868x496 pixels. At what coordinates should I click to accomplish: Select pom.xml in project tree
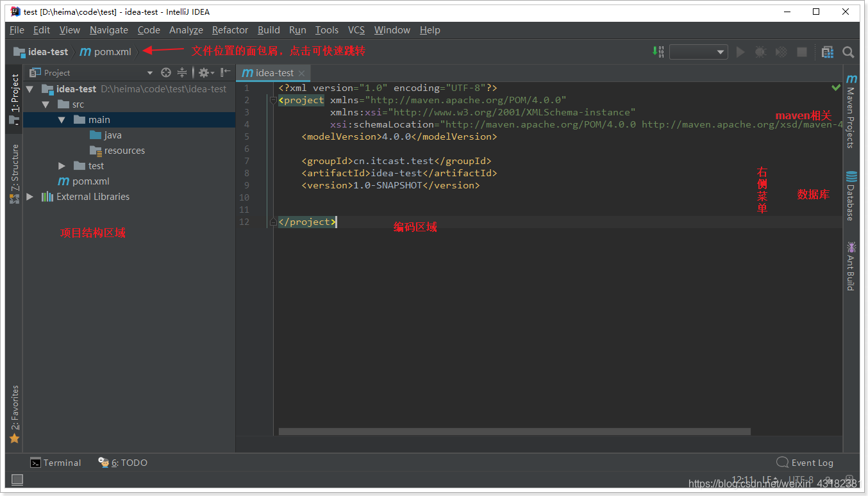click(x=84, y=181)
